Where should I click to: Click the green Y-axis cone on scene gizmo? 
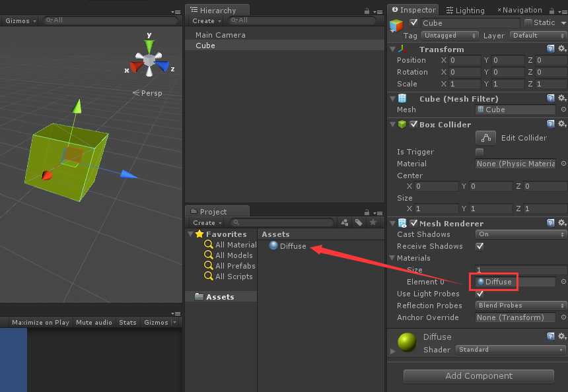(149, 46)
